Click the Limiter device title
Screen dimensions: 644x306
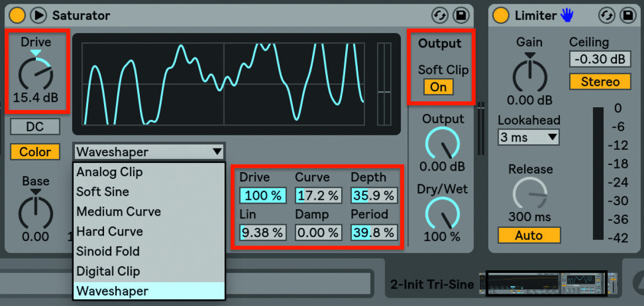(x=536, y=15)
